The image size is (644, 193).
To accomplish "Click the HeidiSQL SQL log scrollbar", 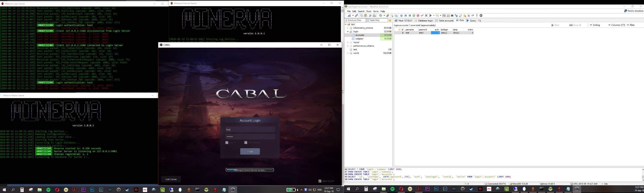I will (x=642, y=174).
